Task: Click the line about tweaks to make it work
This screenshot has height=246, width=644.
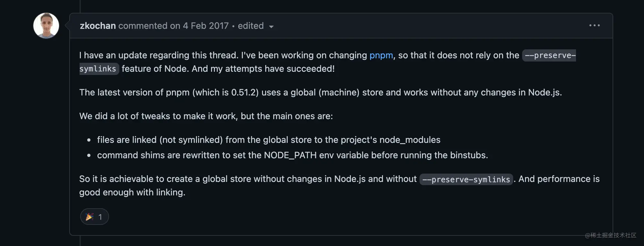Action: (x=206, y=116)
